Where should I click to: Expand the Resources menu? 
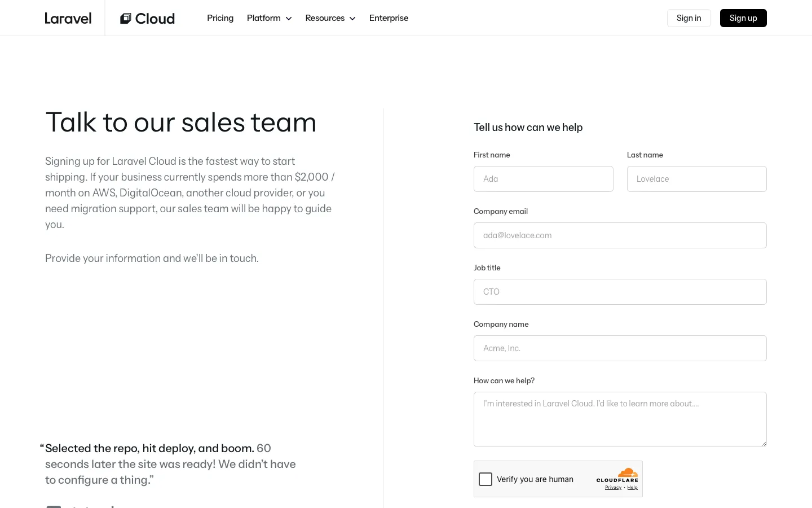330,18
